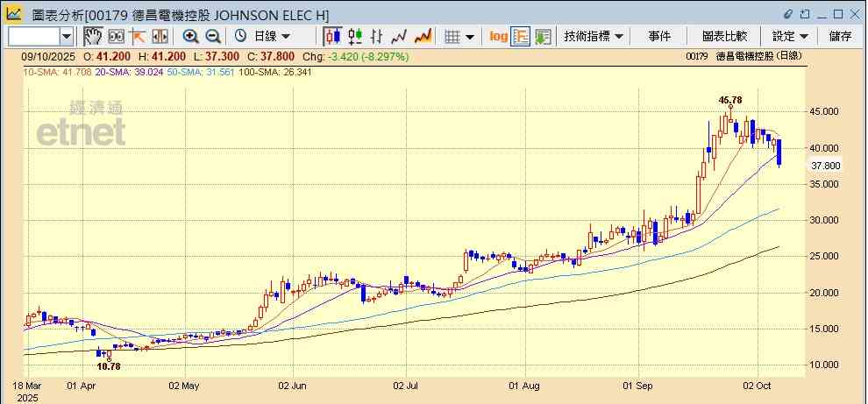Toggle logarithmic scale with log button
Viewport: 868px width, 404px height.
click(498, 36)
